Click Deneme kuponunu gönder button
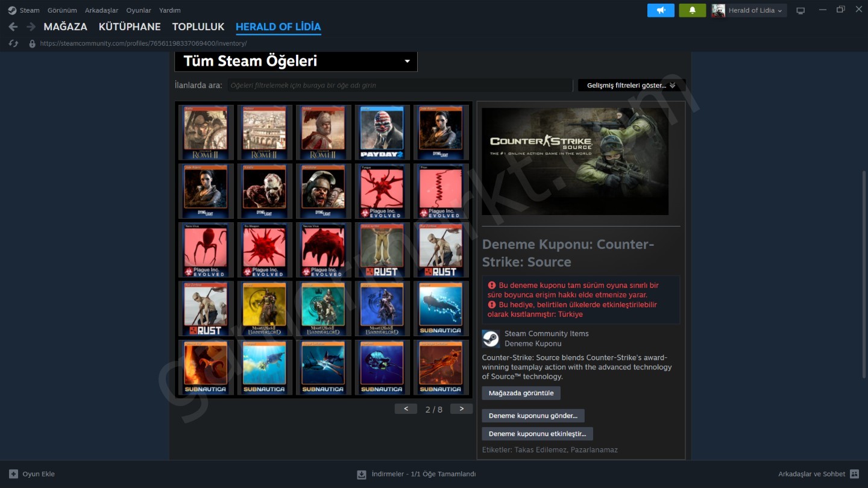 click(533, 416)
